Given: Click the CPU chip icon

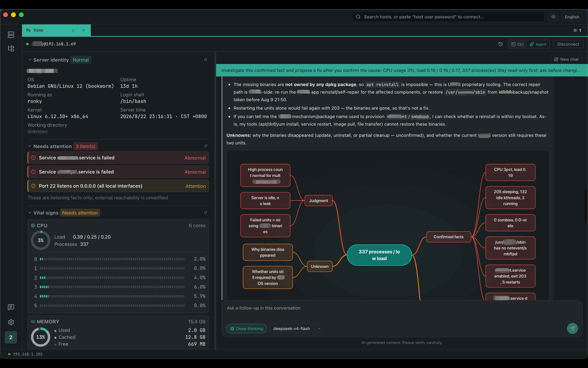Looking at the screenshot, I should click(33, 226).
